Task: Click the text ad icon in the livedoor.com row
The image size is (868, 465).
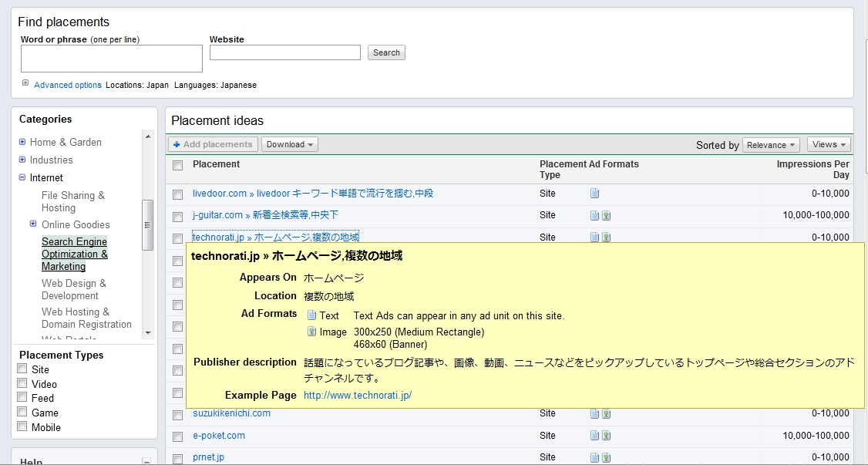Action: click(x=594, y=194)
